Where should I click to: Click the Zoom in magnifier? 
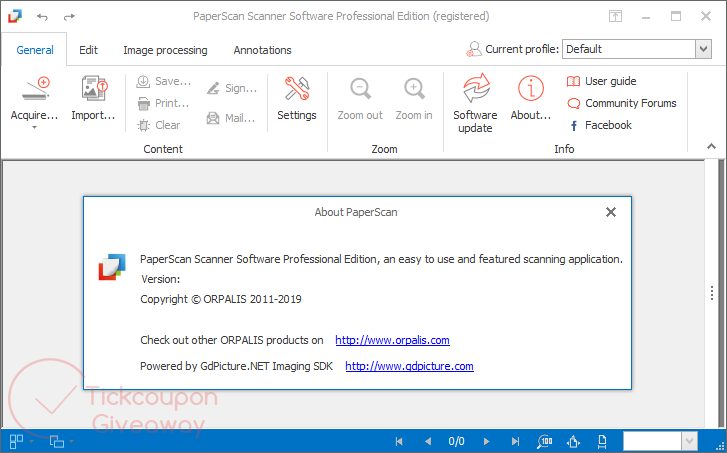[414, 89]
